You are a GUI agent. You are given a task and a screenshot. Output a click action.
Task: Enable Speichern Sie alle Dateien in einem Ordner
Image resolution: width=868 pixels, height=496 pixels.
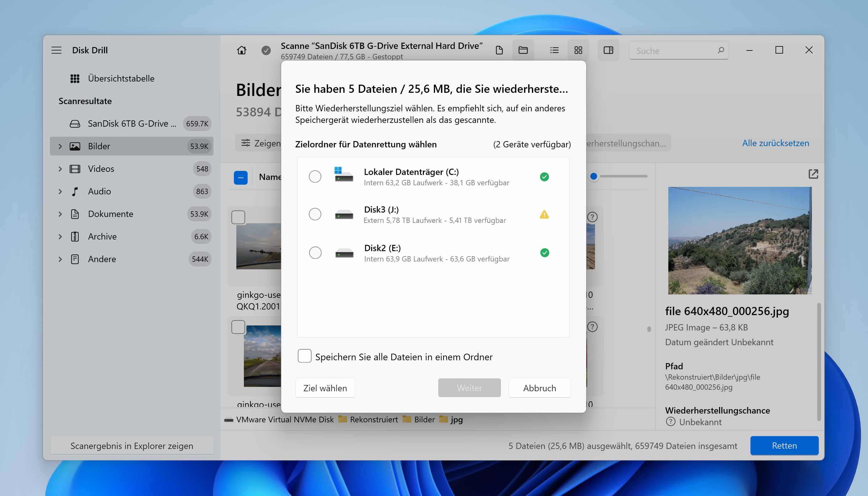tap(303, 356)
